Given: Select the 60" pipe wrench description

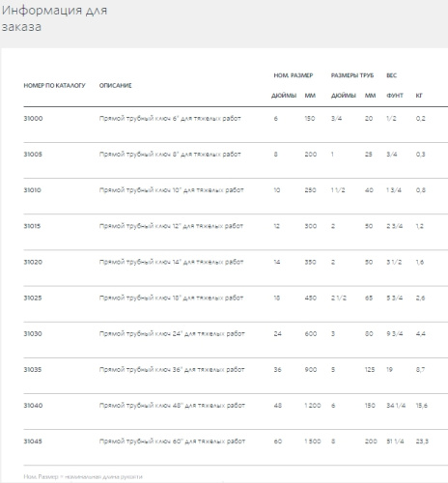Looking at the screenshot, I should 172,441.
